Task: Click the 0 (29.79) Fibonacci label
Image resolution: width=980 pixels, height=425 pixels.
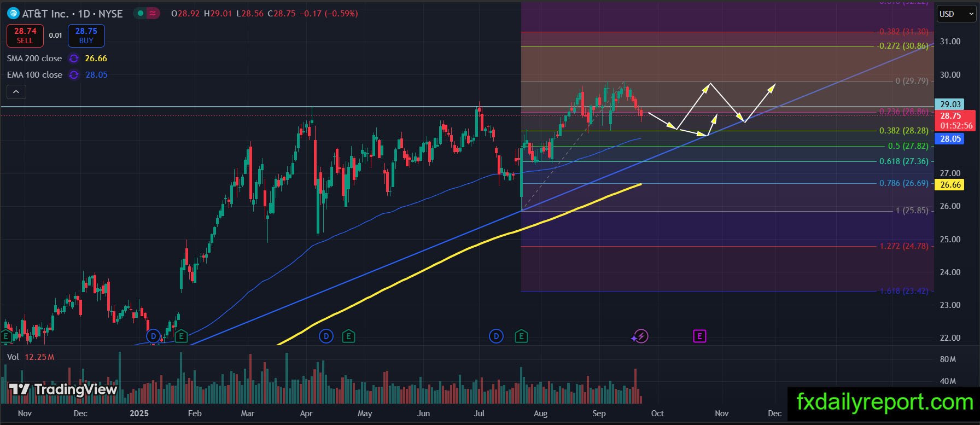Action: (912, 81)
